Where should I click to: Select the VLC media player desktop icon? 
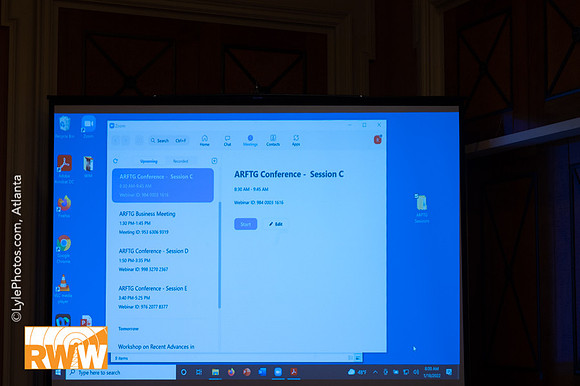(x=63, y=289)
